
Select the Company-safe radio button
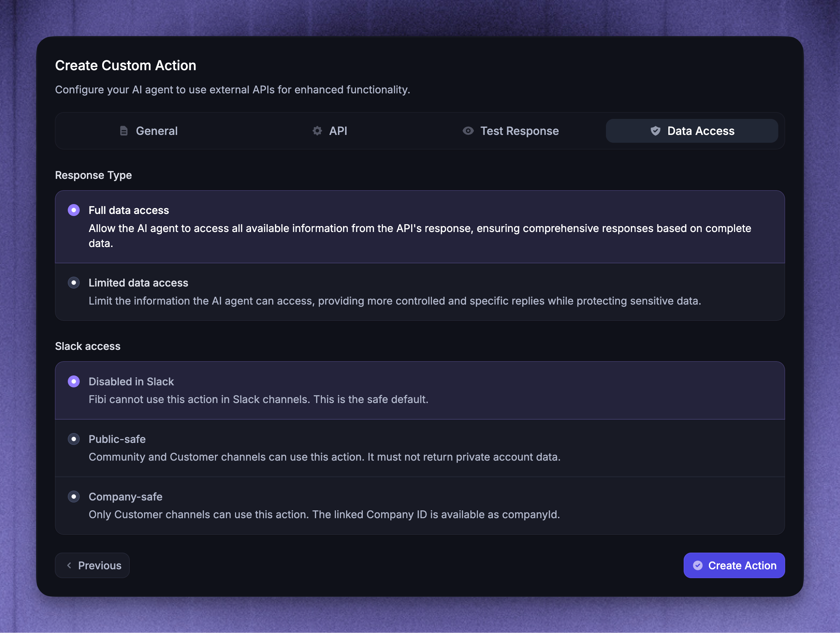point(74,497)
